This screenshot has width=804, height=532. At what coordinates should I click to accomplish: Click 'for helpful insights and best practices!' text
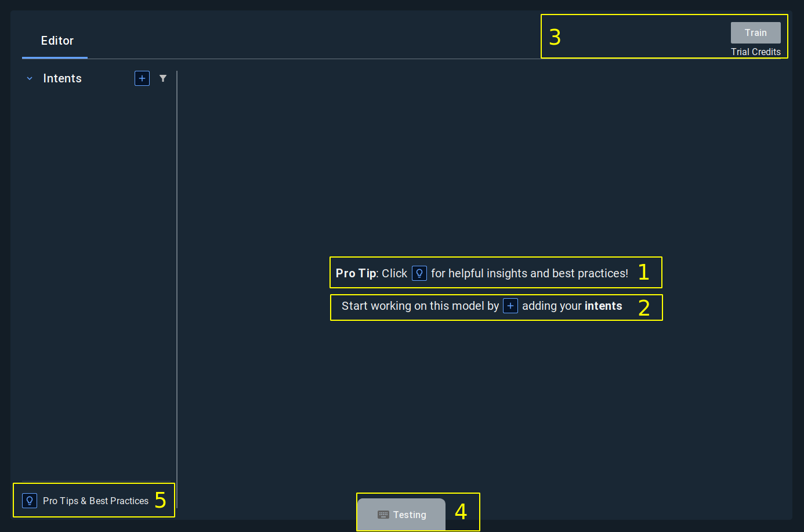pos(529,273)
